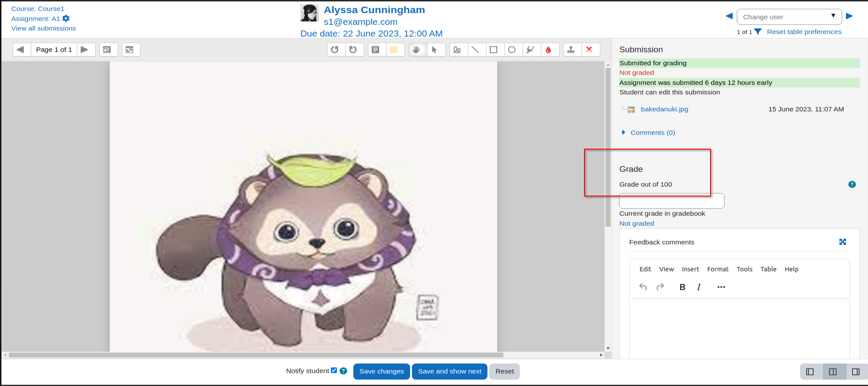Toggle feedback comments fullscreen icon
Viewport: 868px width, 386px height.
843,242
